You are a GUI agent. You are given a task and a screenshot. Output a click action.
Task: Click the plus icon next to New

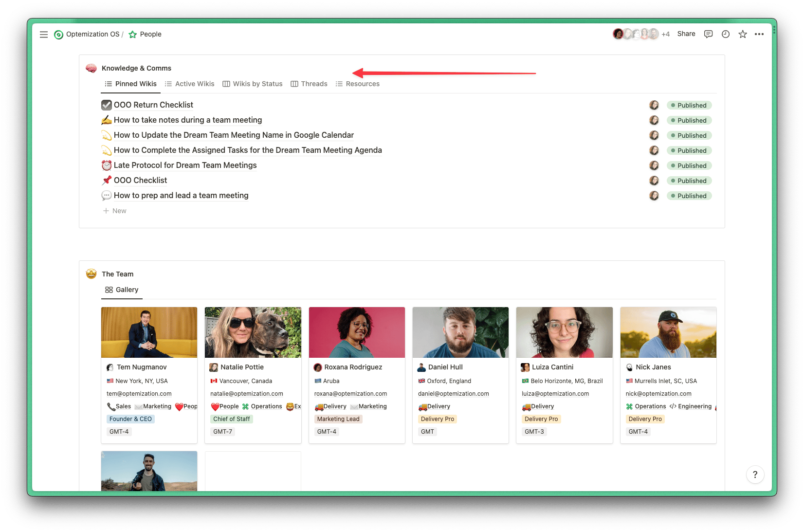[x=106, y=211]
